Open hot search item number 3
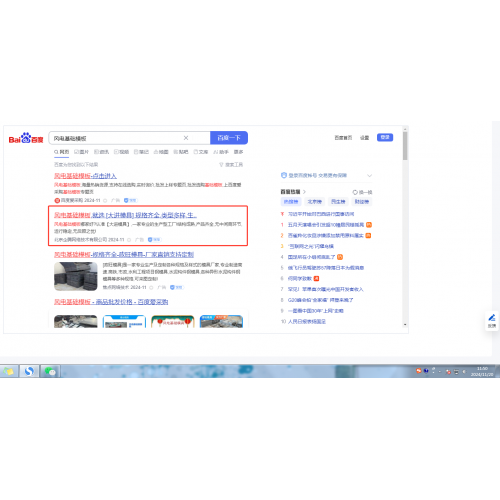 point(311,246)
